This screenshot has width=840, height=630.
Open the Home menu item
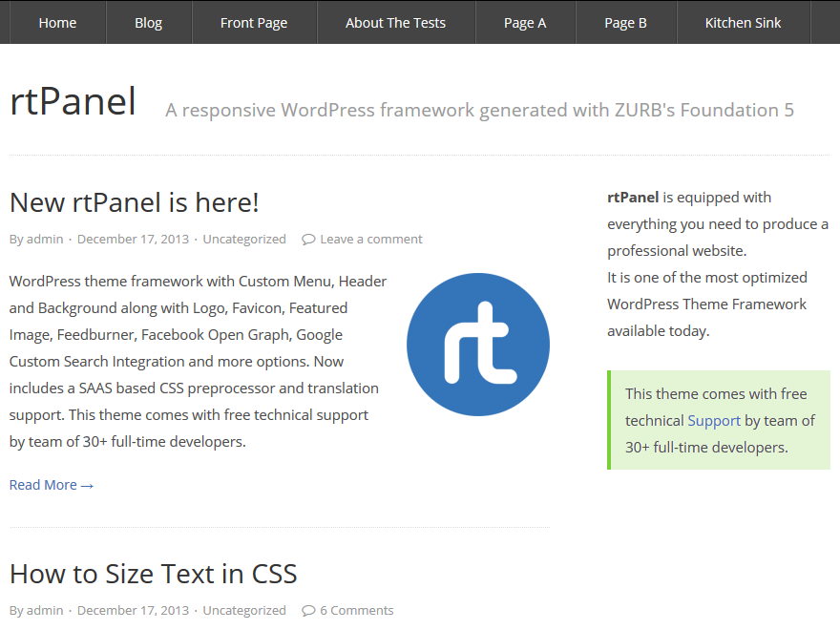tap(57, 22)
